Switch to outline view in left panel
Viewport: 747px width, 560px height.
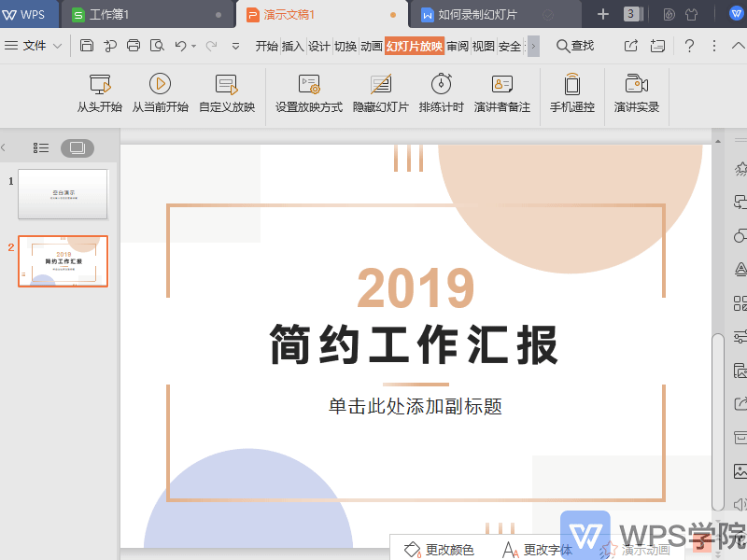click(x=40, y=147)
